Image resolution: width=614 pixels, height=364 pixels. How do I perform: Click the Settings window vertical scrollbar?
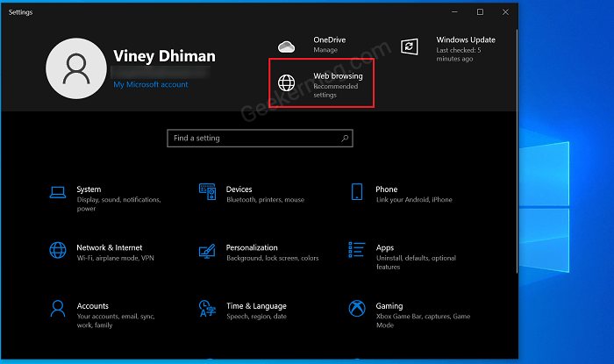tap(517, 151)
